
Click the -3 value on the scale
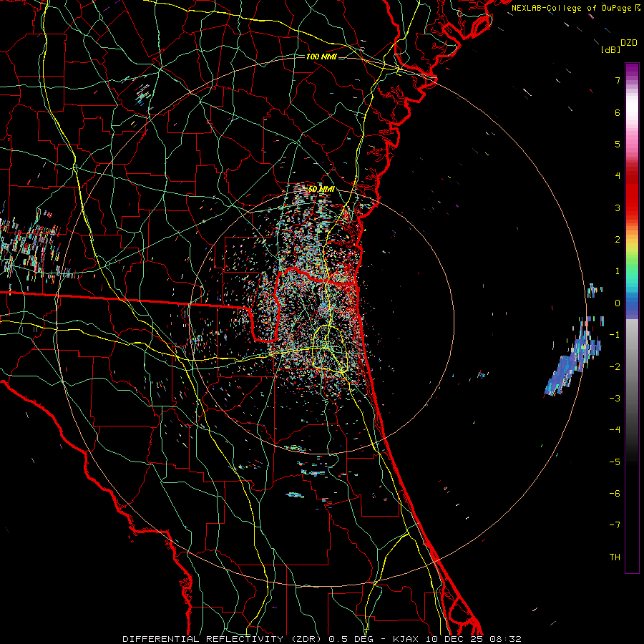[615, 398]
